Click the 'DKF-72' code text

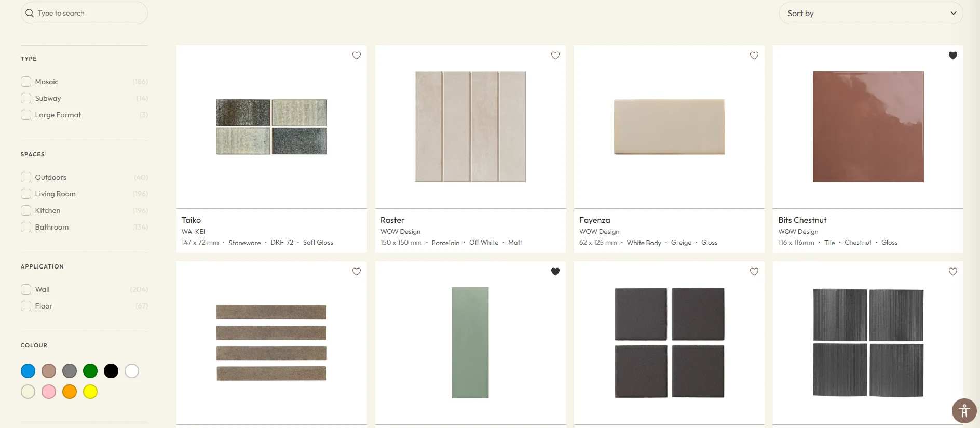click(x=282, y=243)
